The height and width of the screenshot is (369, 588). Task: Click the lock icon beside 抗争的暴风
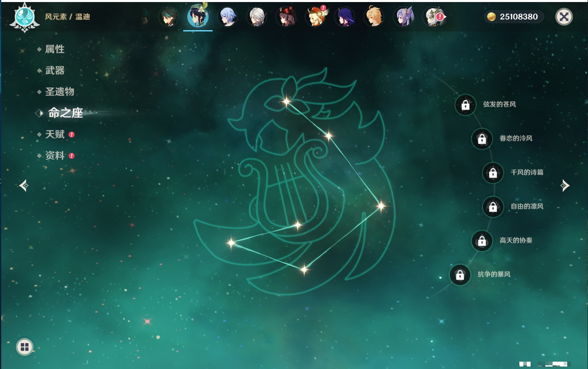tap(460, 275)
